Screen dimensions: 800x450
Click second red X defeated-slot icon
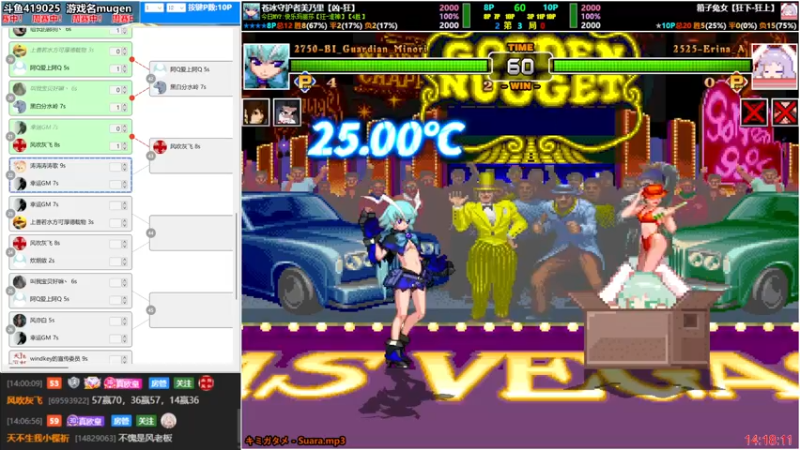click(x=785, y=112)
